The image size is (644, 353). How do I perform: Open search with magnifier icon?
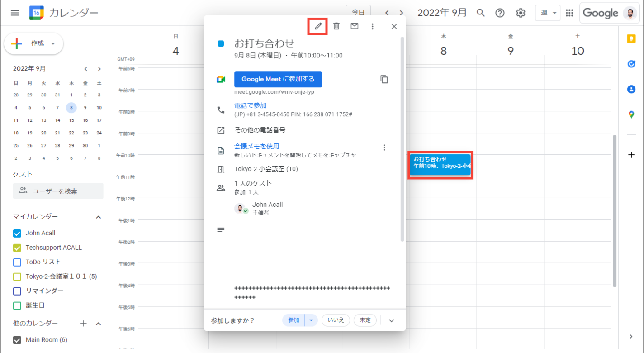pos(481,13)
